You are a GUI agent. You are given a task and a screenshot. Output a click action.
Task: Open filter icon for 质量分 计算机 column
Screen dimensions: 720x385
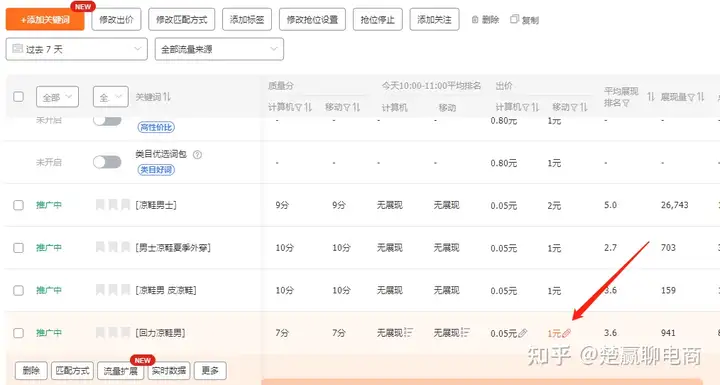coord(298,108)
